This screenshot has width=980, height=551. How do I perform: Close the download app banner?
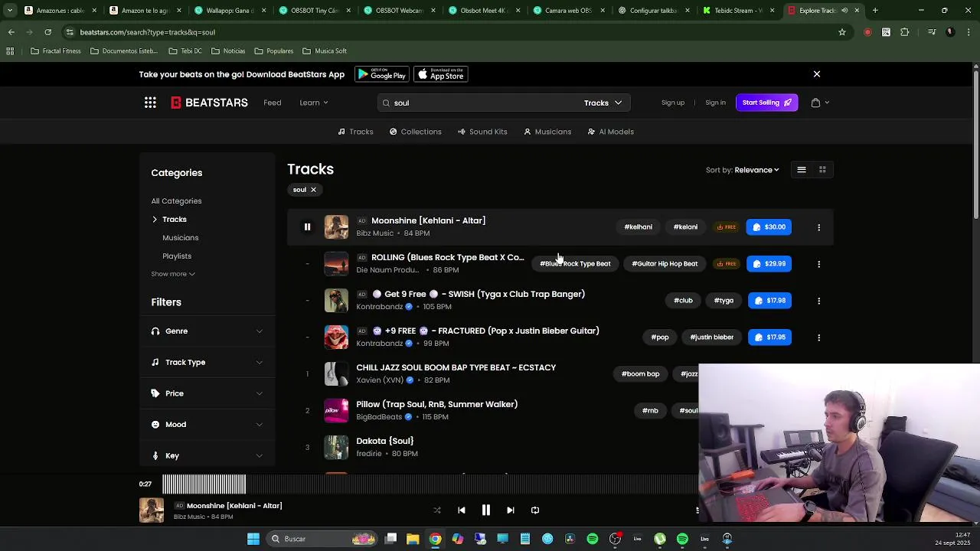[x=817, y=74]
